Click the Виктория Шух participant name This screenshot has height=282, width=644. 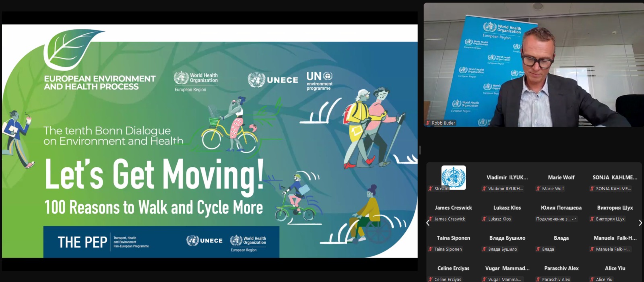point(615,208)
